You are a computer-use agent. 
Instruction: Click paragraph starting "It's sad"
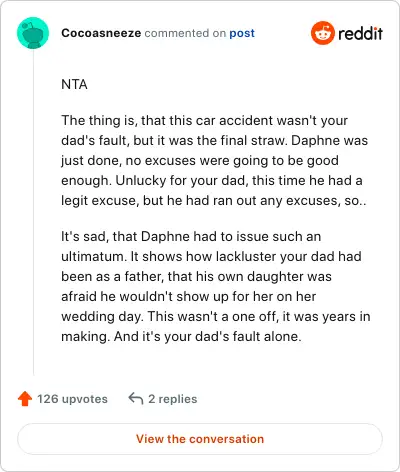pos(216,286)
